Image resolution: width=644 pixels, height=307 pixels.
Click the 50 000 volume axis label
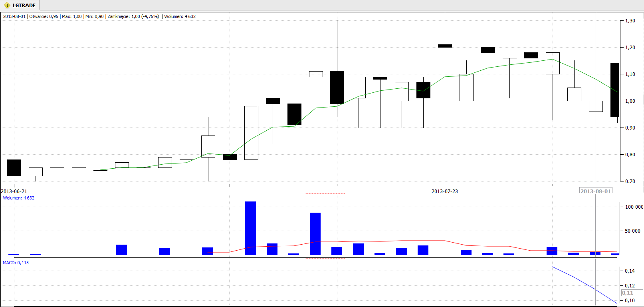click(x=632, y=231)
